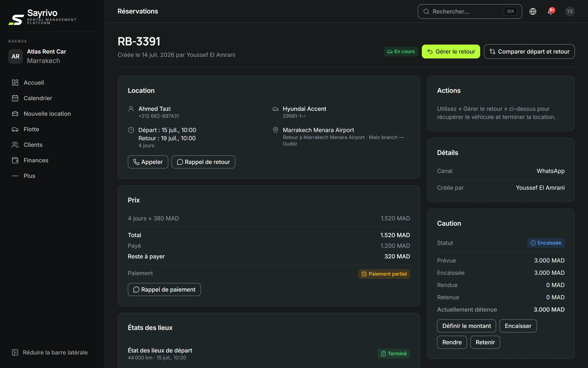Viewport: 588px width, 368px height.
Task: Open the Flotte section
Action: tap(52, 129)
